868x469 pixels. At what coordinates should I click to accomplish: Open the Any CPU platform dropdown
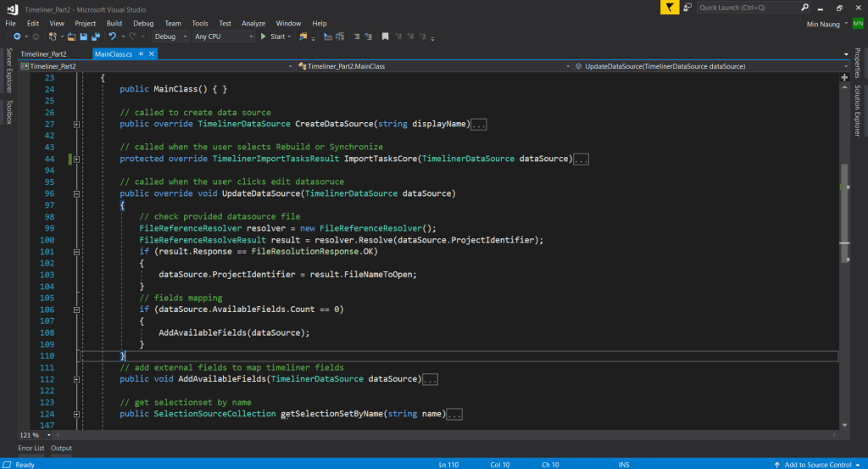click(223, 36)
